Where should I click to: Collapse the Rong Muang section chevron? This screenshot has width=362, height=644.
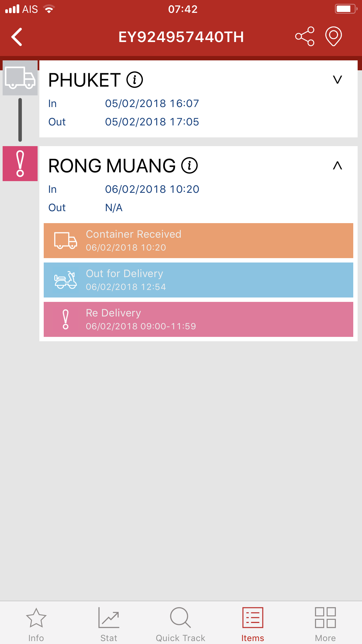[x=337, y=166]
